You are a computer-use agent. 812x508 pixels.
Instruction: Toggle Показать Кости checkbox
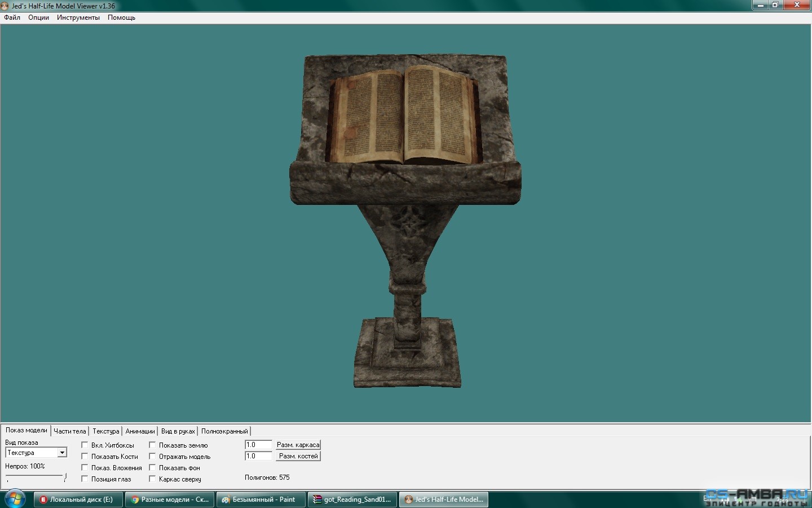(85, 457)
